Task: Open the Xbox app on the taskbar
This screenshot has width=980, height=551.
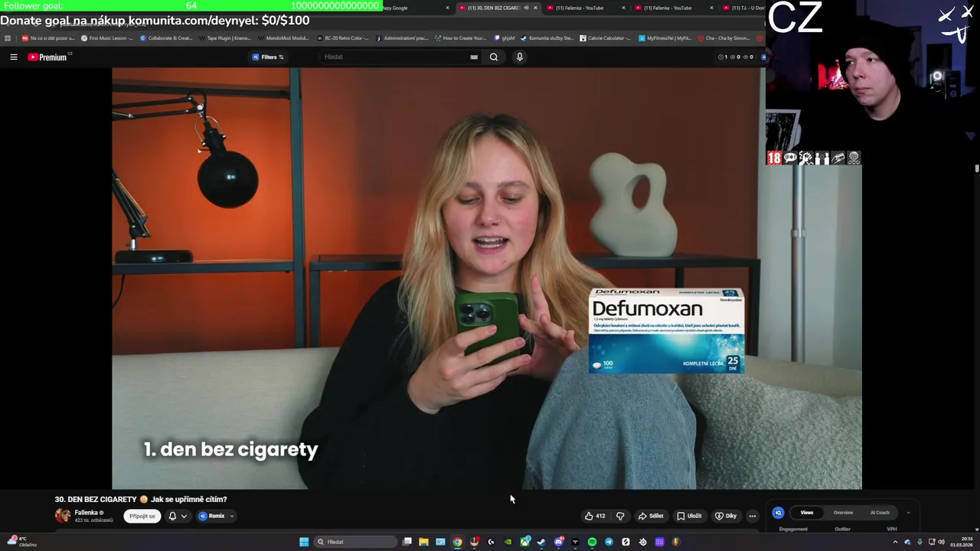Action: [525, 542]
